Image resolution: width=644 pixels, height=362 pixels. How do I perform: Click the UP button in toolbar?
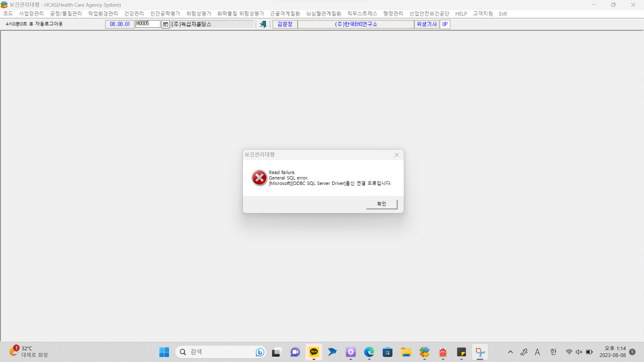click(445, 24)
